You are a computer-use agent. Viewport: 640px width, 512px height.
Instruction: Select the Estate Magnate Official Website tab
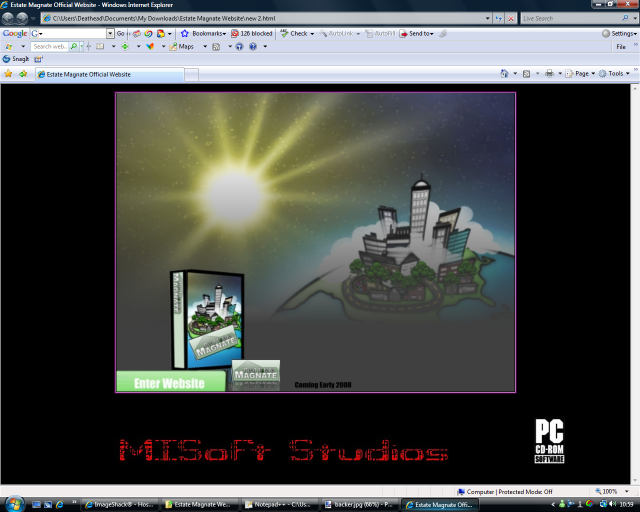109,75
